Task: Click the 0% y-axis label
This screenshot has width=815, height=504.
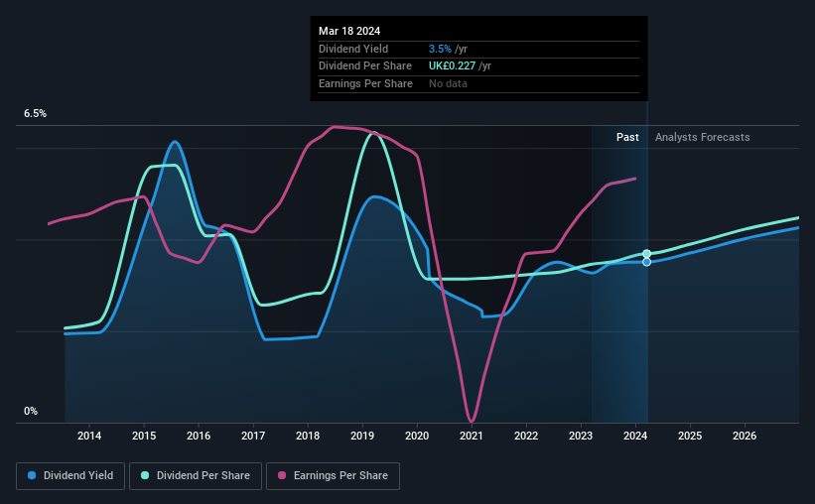Action: pos(31,411)
